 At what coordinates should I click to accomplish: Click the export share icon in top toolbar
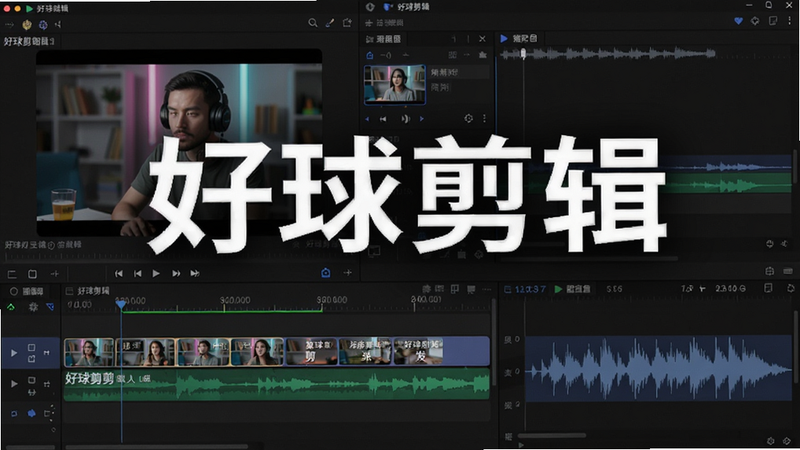347,23
